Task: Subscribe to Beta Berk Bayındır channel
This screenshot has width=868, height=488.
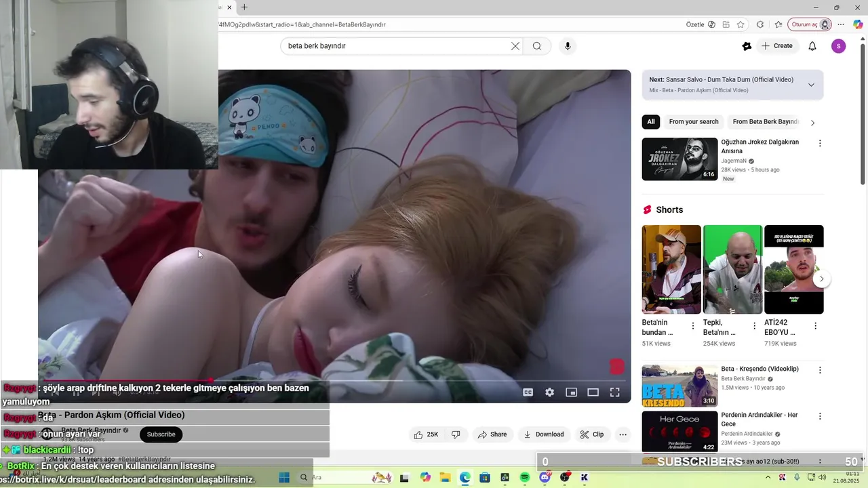Action: pyautogui.click(x=161, y=434)
